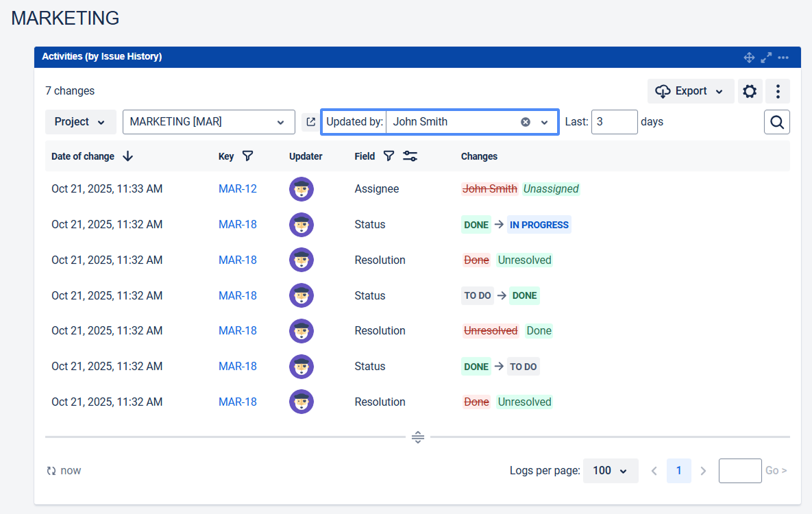Viewport: 812px width, 514px height.
Task: Select page 1 in pagination
Action: click(678, 471)
